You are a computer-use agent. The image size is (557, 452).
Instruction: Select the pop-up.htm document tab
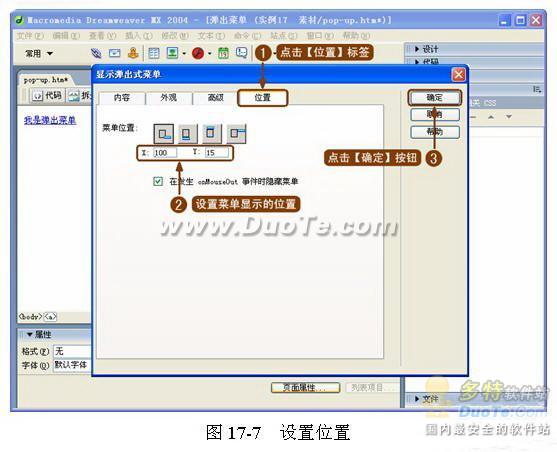click(x=45, y=80)
